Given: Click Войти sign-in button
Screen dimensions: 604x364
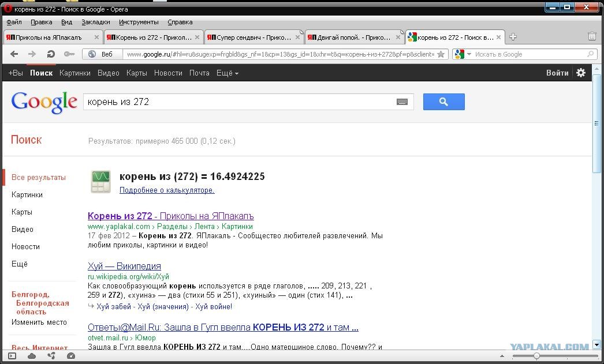Looking at the screenshot, I should click(557, 73).
